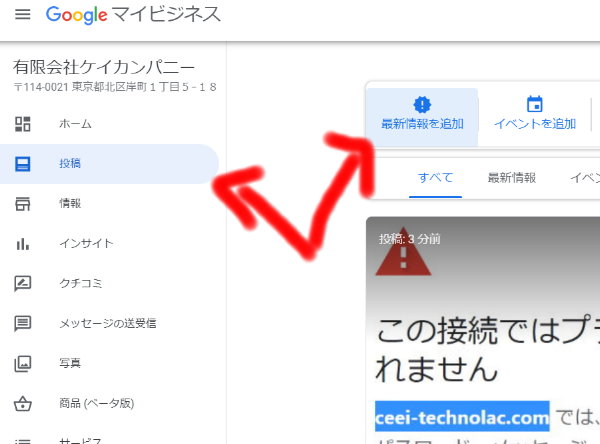Click the イベントを追加 calendar icon

click(535, 104)
